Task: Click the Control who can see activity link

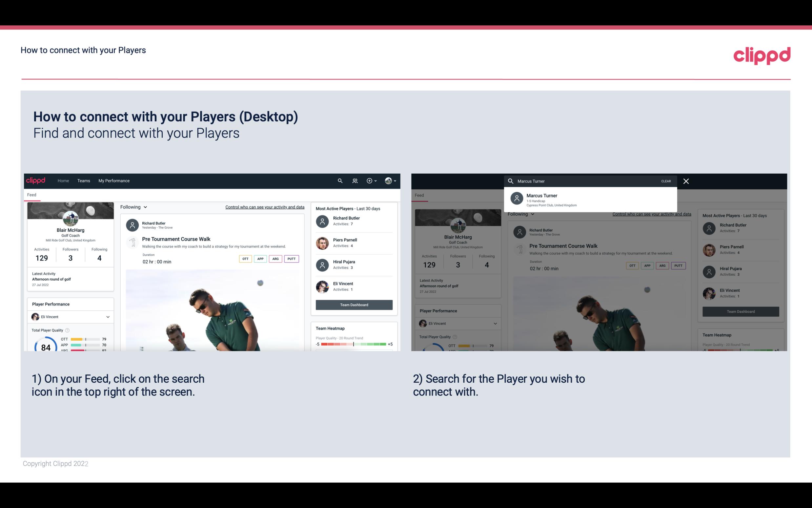Action: coord(264,207)
